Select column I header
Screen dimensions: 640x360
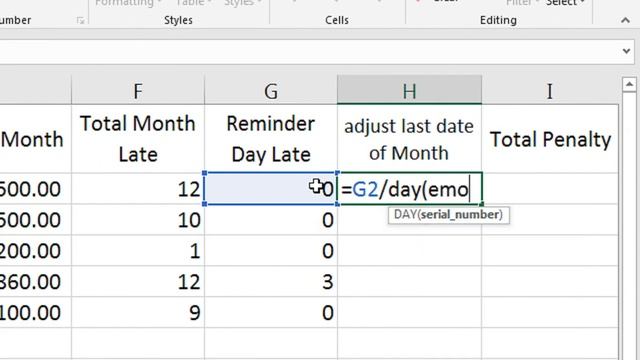[x=550, y=91]
